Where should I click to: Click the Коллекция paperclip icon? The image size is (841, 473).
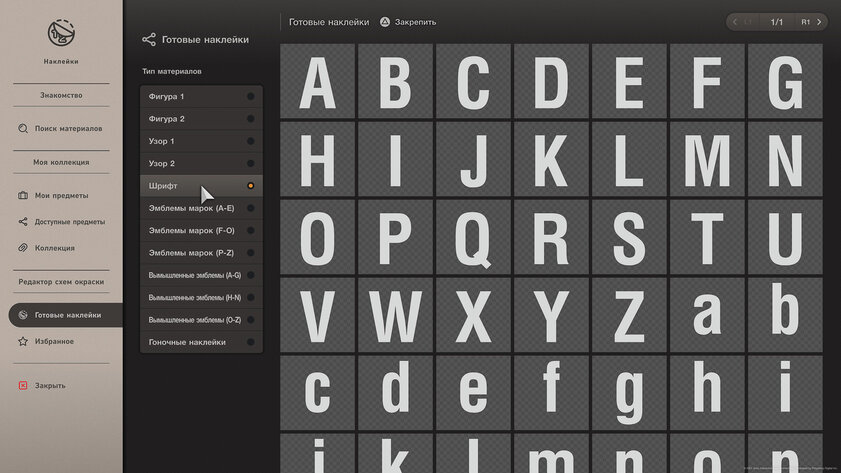click(23, 248)
